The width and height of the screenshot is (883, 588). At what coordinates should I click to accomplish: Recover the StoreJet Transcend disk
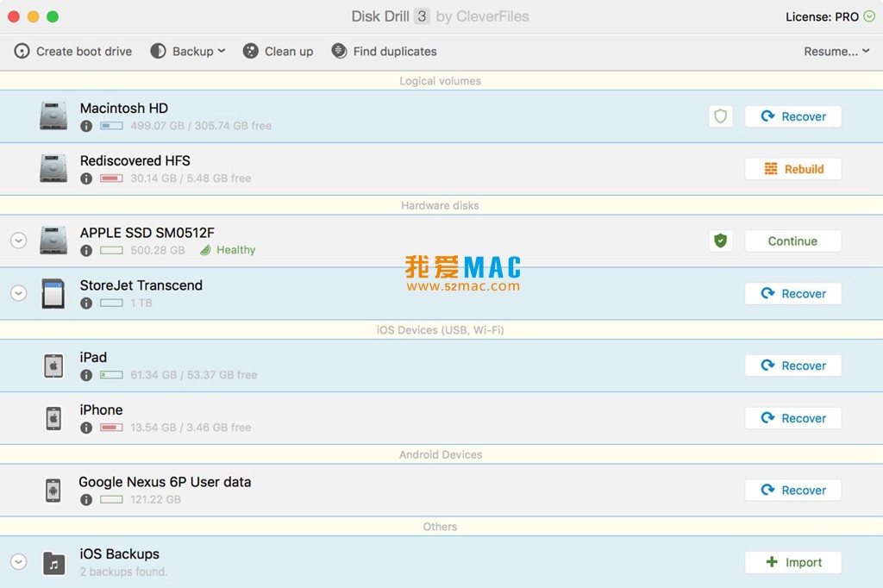793,293
